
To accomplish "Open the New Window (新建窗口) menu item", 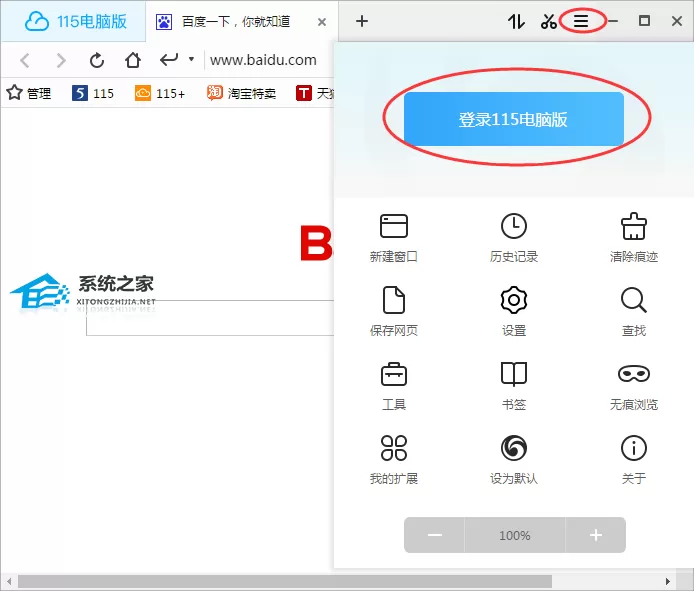I will click(x=393, y=238).
